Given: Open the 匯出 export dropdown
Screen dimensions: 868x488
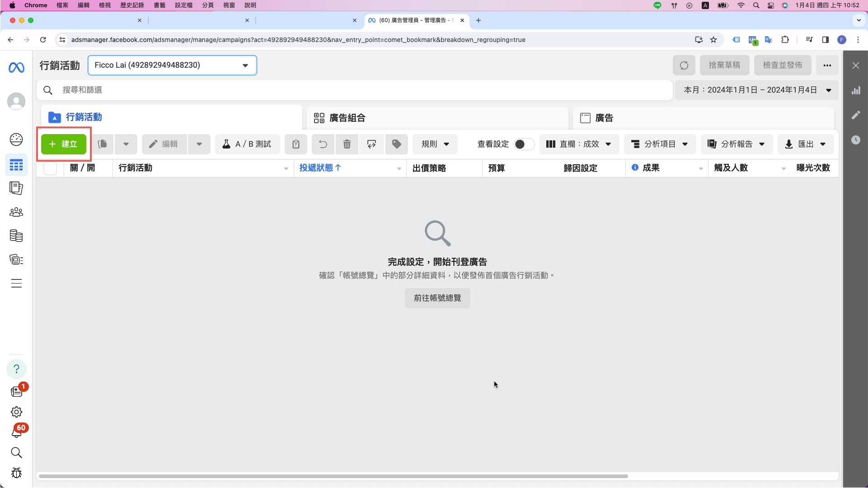Looking at the screenshot, I should [x=806, y=144].
